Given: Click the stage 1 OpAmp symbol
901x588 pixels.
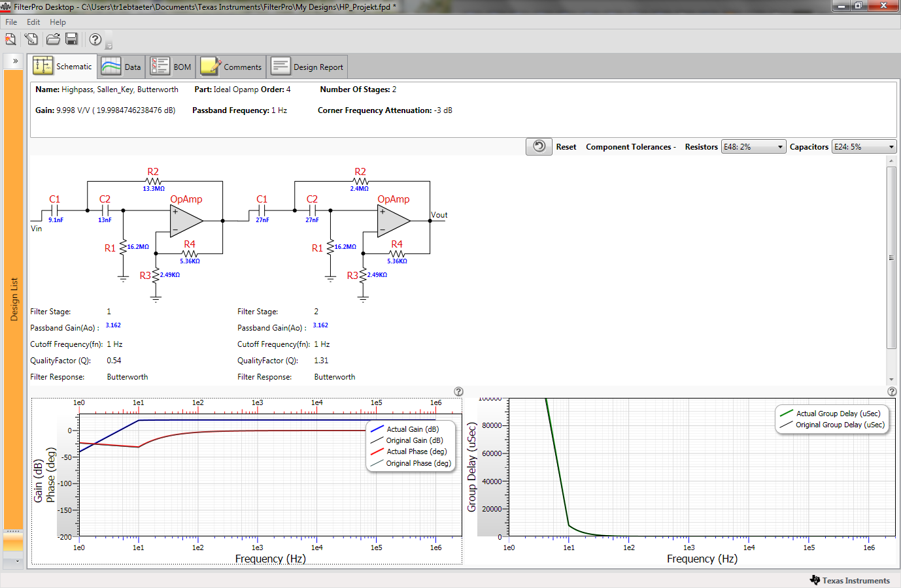Looking at the screenshot, I should [x=186, y=220].
